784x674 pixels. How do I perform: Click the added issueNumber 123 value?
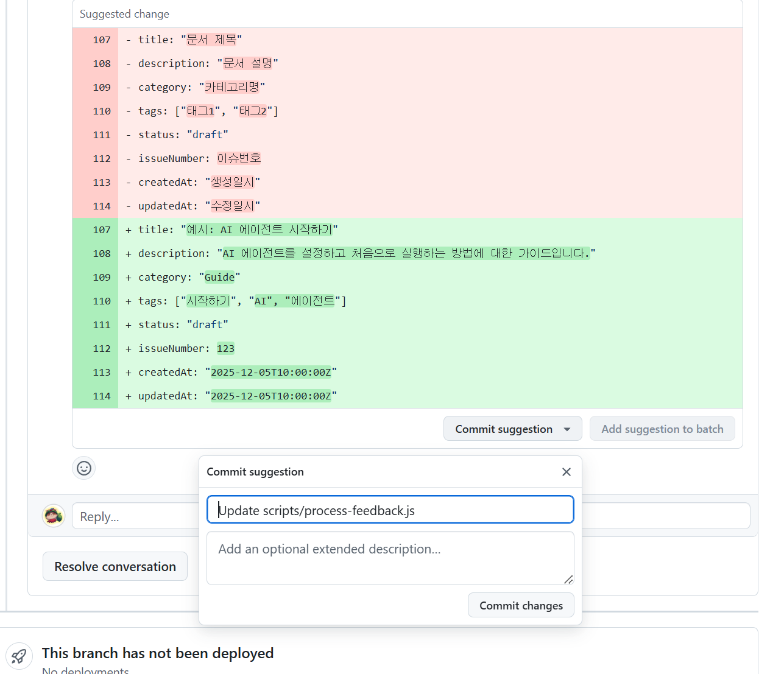tap(225, 349)
